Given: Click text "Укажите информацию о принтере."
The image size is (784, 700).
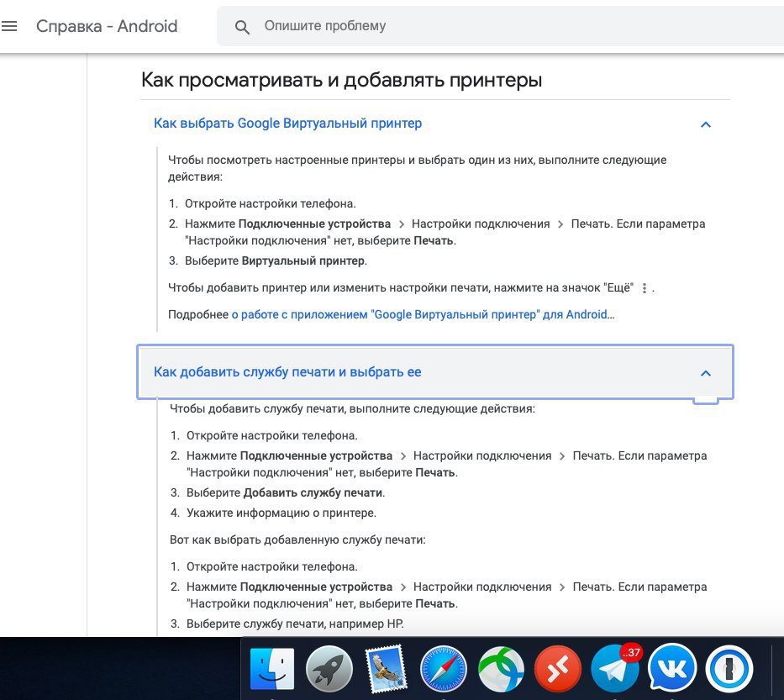Looking at the screenshot, I should [282, 513].
